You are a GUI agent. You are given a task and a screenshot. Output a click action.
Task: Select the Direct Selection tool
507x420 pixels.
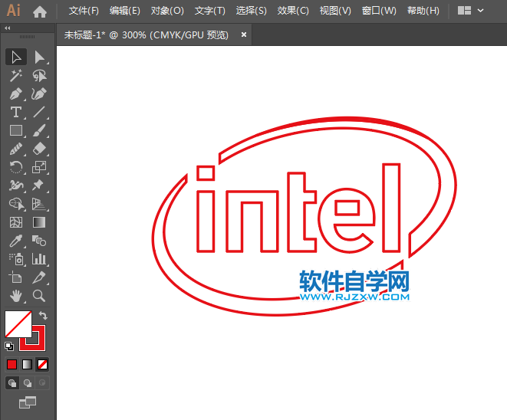point(39,57)
